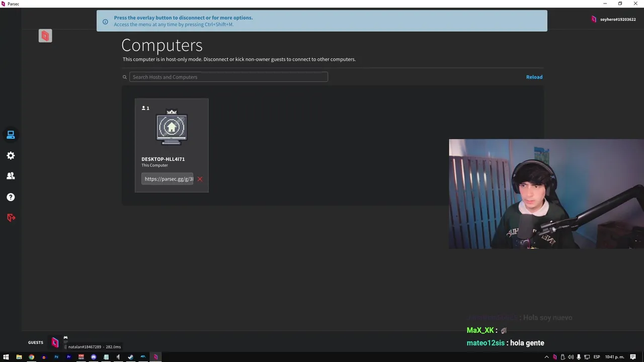Open the Friends tab in the sidebar
Viewport: 644px width, 362px height.
11,176
